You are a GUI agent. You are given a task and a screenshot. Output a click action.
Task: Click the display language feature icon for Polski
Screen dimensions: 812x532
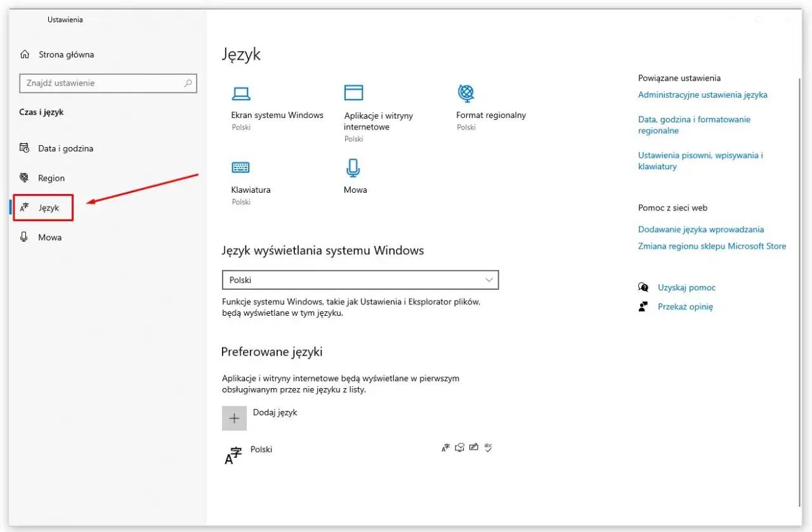pyautogui.click(x=445, y=448)
